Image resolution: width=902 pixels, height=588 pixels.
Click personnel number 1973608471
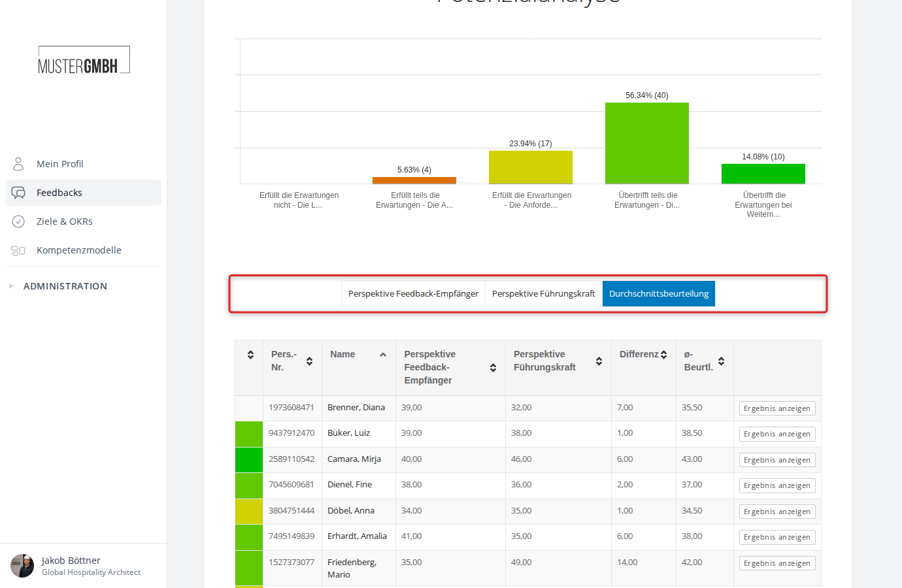[x=292, y=408]
